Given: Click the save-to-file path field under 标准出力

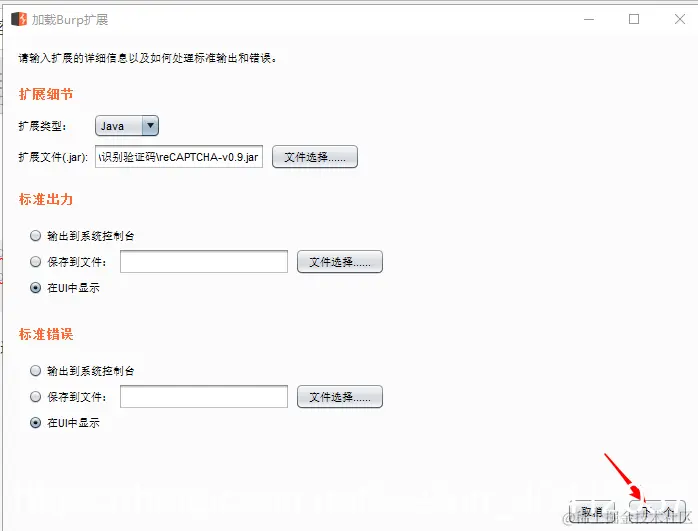Looking at the screenshot, I should tap(204, 261).
